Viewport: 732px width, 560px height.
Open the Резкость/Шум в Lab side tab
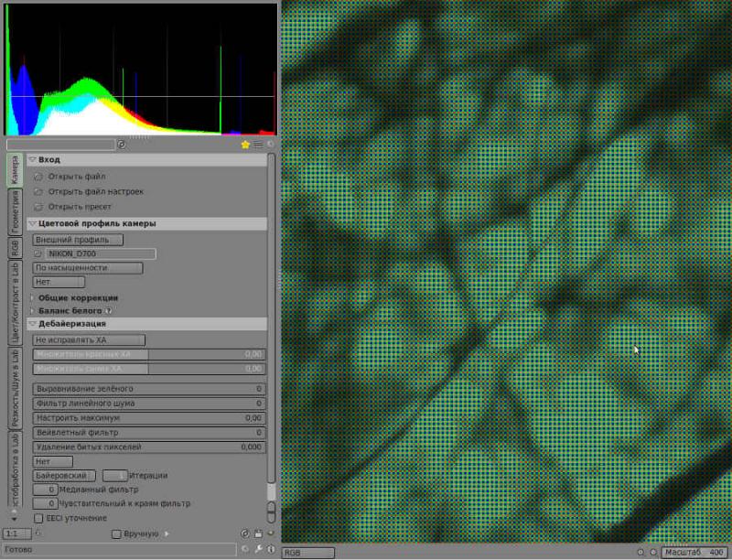click(15, 389)
